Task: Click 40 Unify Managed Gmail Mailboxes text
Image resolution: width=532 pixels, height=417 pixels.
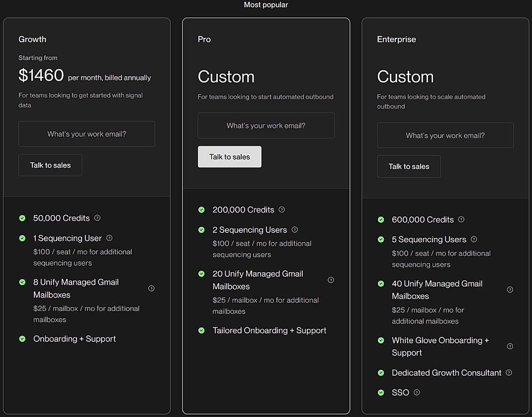Action: (438, 290)
